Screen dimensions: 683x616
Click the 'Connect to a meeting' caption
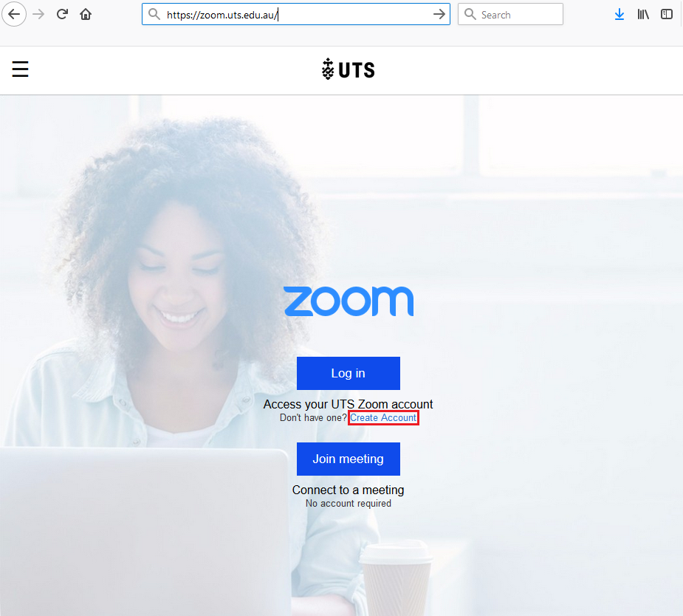[x=348, y=490]
